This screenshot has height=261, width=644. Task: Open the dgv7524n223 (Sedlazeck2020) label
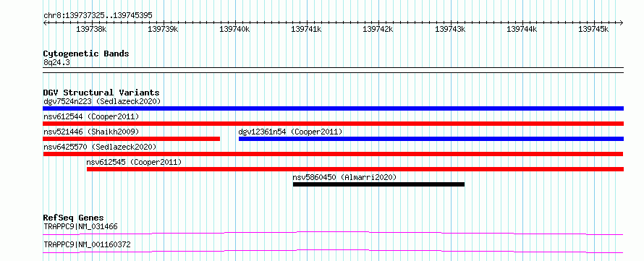click(x=102, y=101)
